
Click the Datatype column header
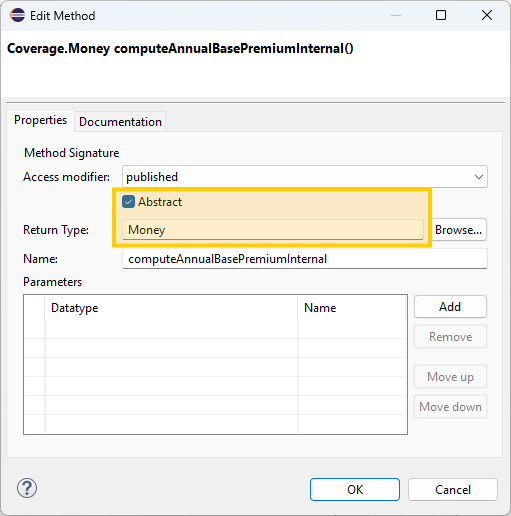pyautogui.click(x=171, y=308)
